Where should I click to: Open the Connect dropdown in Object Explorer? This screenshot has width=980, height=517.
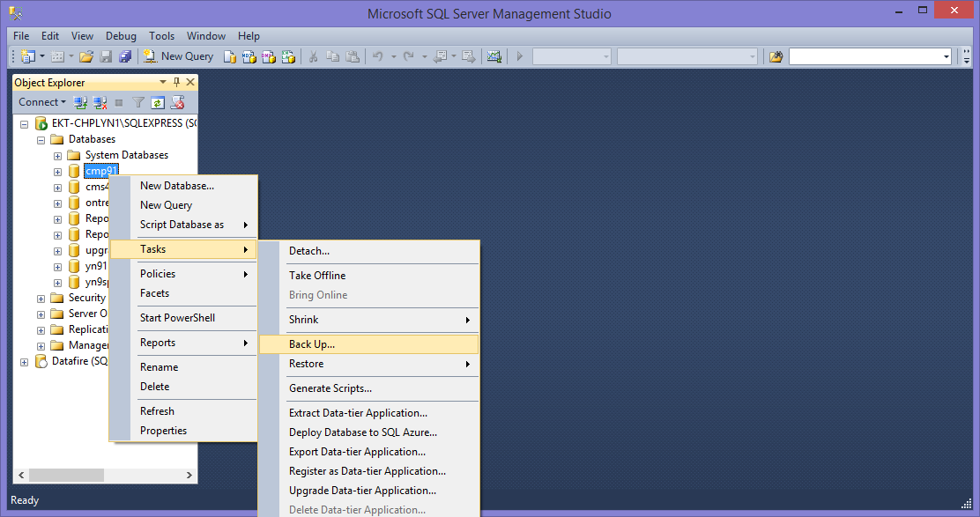point(42,102)
